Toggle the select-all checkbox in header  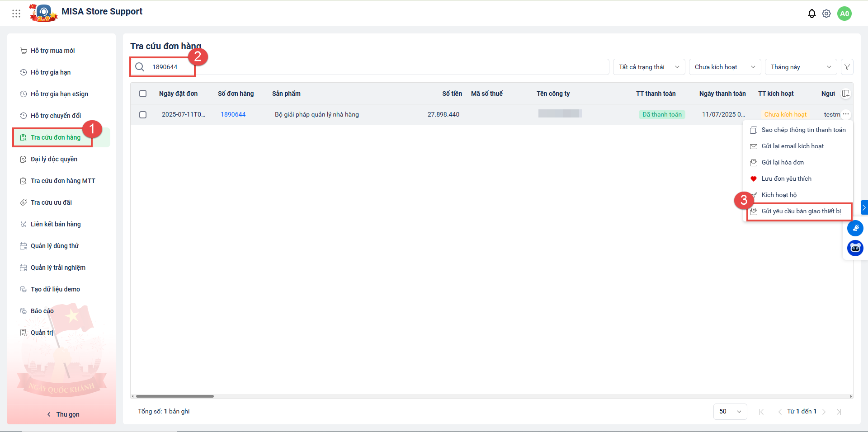pos(143,94)
